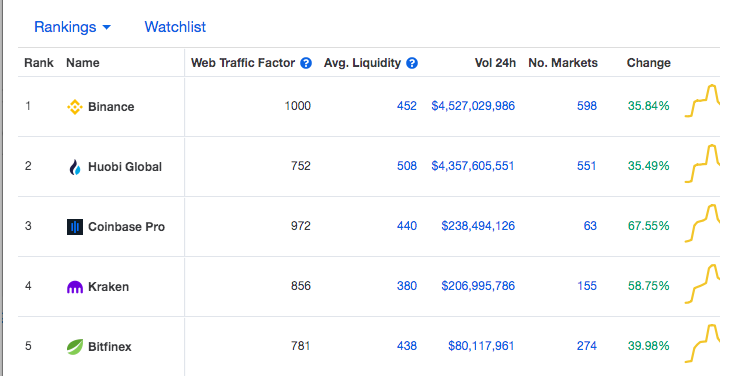Image resolution: width=735 pixels, height=376 pixels.
Task: Click Kraken liquidity value 380
Action: [406, 286]
